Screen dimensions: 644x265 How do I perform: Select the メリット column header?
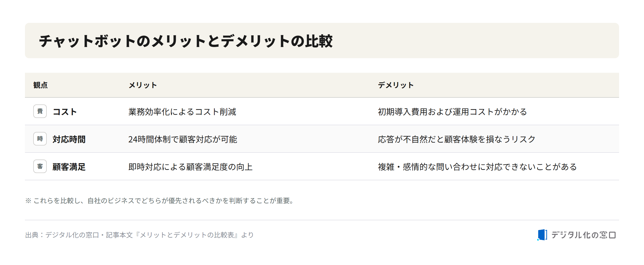(x=143, y=85)
